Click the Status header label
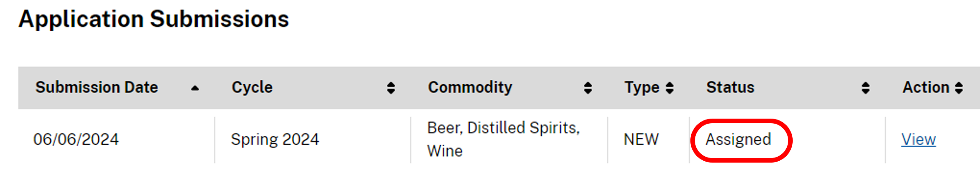Viewport: 980px width, 169px height. 730,87
